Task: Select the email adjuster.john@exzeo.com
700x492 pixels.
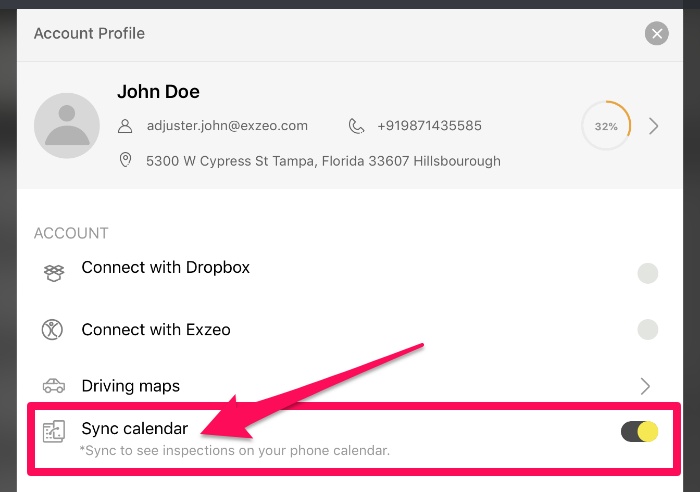Action: point(227,126)
